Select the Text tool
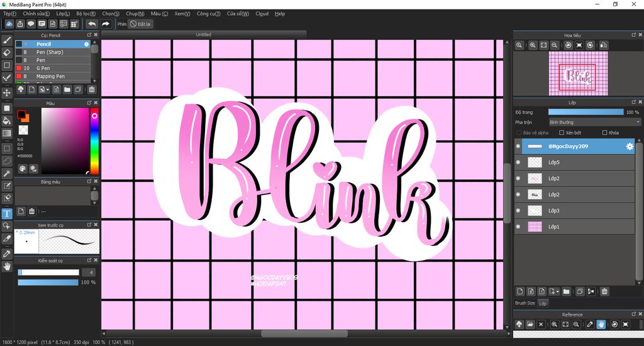The height and width of the screenshot is (346, 644). tap(6, 214)
